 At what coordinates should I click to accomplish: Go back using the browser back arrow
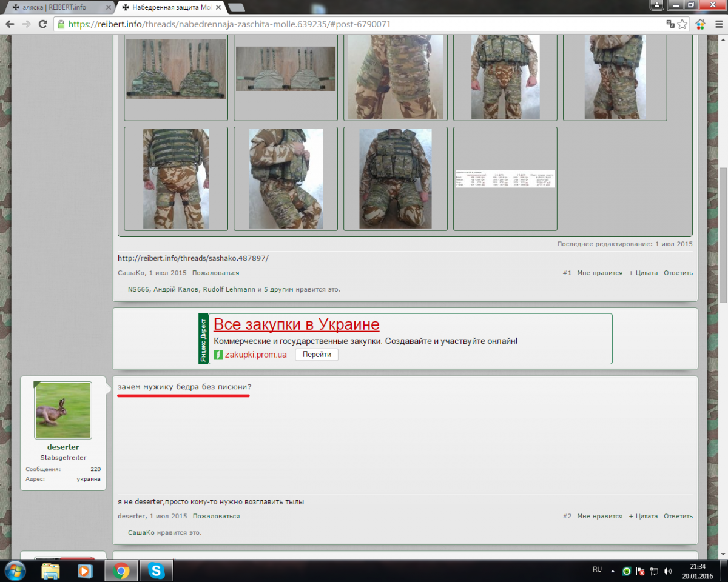click(10, 24)
